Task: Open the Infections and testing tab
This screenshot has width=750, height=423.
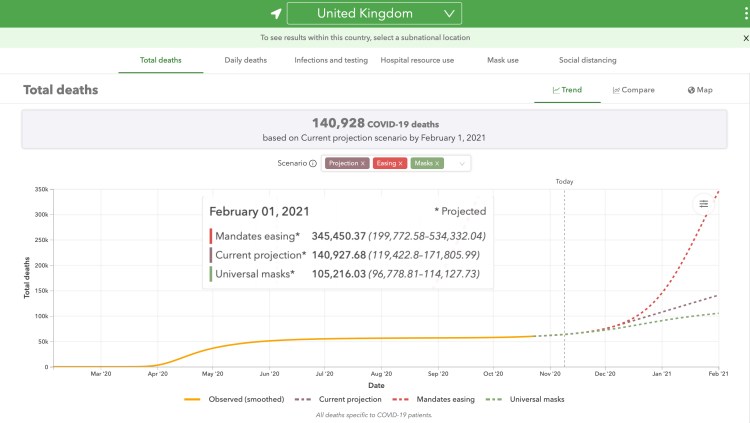Action: click(x=331, y=60)
